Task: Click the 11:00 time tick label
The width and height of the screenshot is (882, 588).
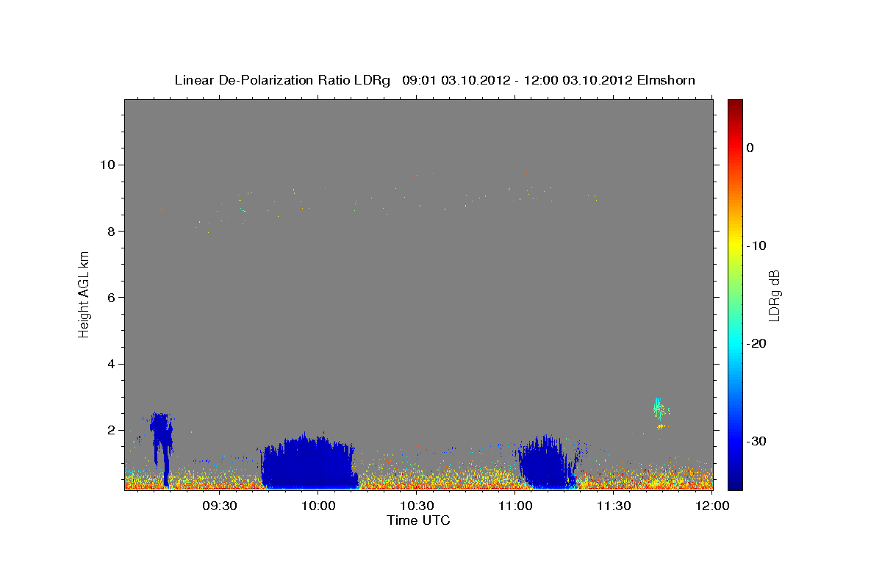Action: click(515, 506)
